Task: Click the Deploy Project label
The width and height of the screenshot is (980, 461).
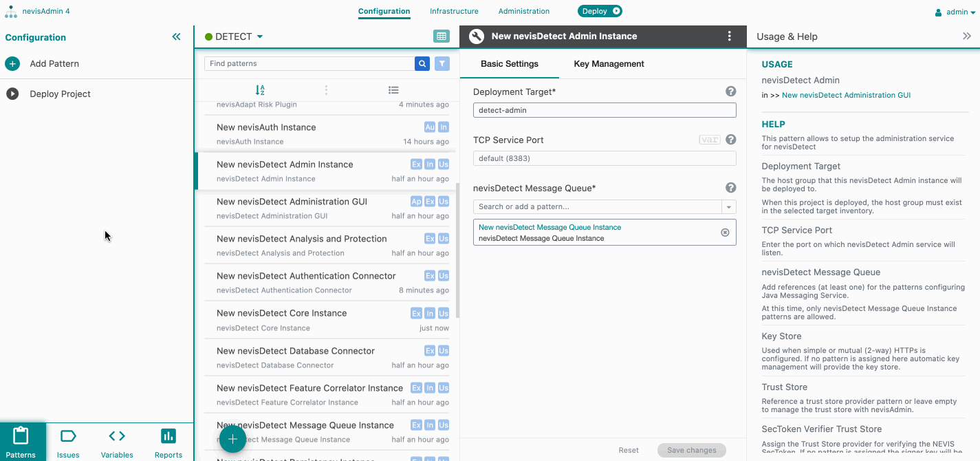Action: (x=60, y=94)
